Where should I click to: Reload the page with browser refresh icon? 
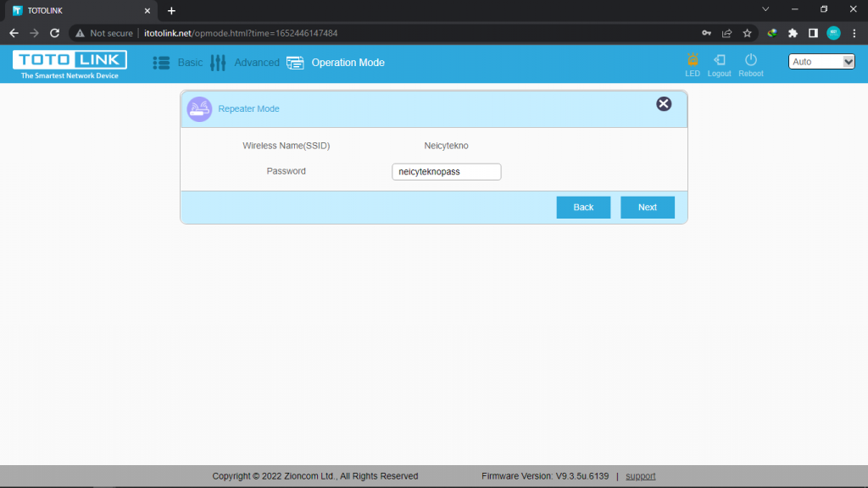click(55, 33)
